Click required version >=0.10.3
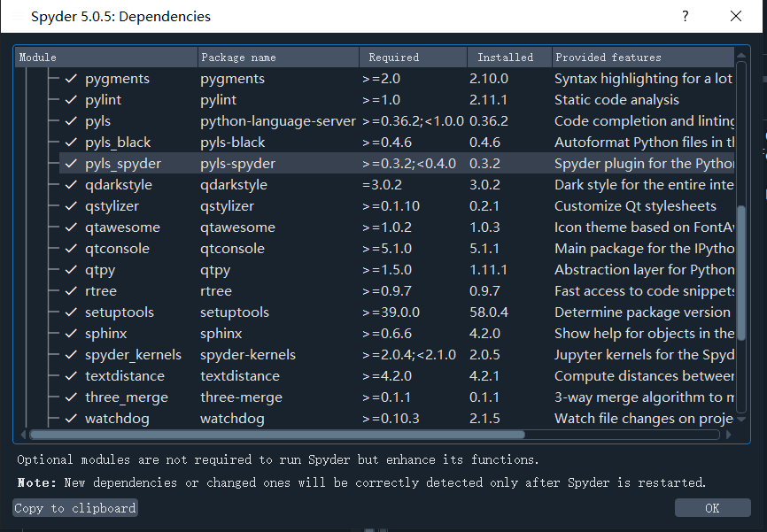The width and height of the screenshot is (767, 532). [391, 419]
